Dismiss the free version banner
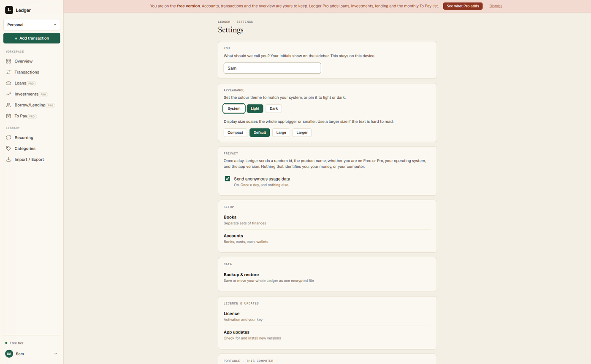 click(496, 6)
